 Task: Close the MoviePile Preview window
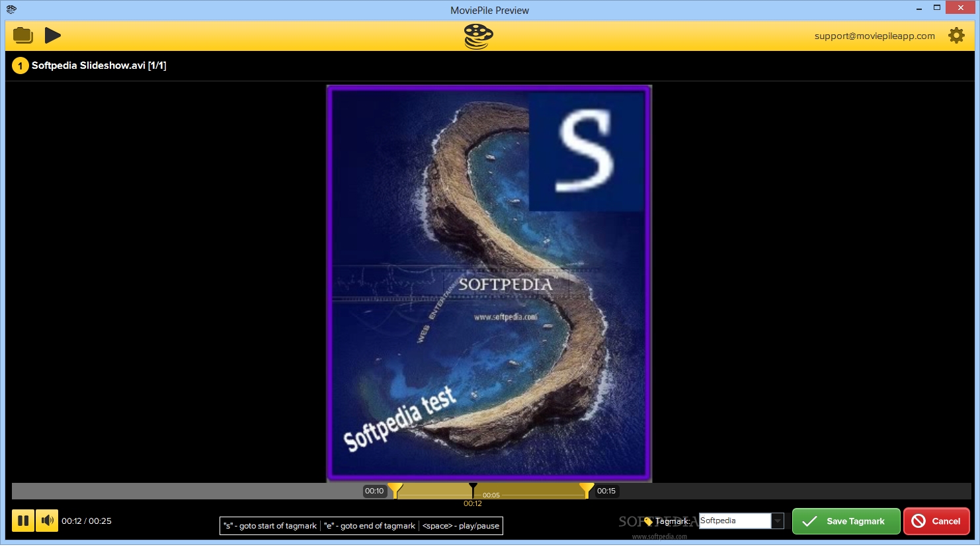click(x=961, y=8)
